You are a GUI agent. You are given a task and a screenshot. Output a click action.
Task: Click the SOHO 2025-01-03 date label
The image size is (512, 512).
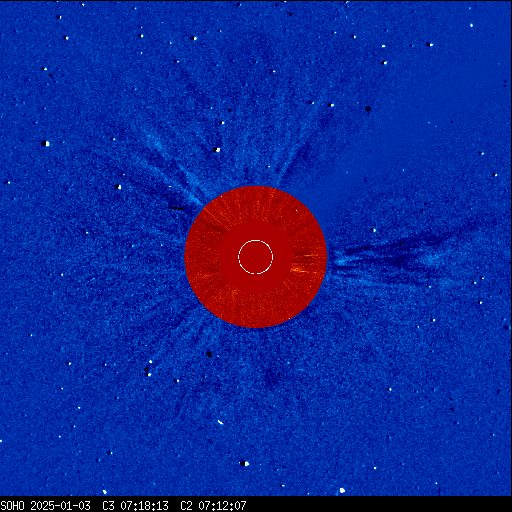tap(45, 506)
